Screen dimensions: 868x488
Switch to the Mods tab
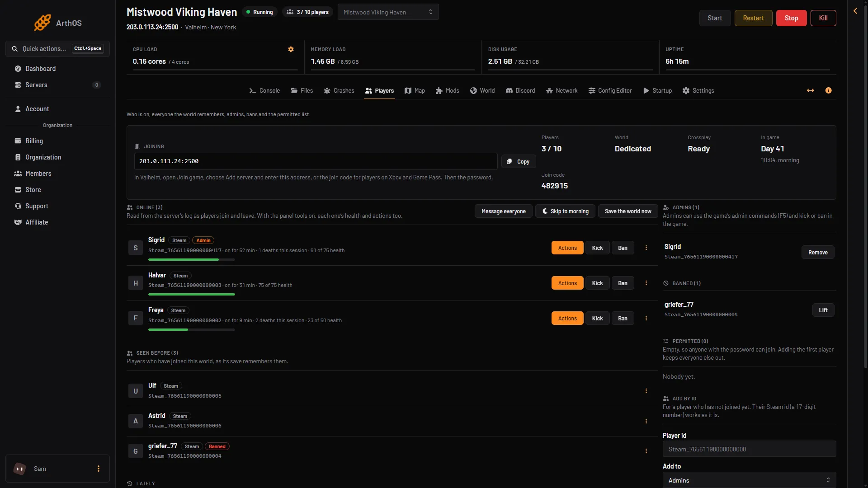tap(447, 91)
